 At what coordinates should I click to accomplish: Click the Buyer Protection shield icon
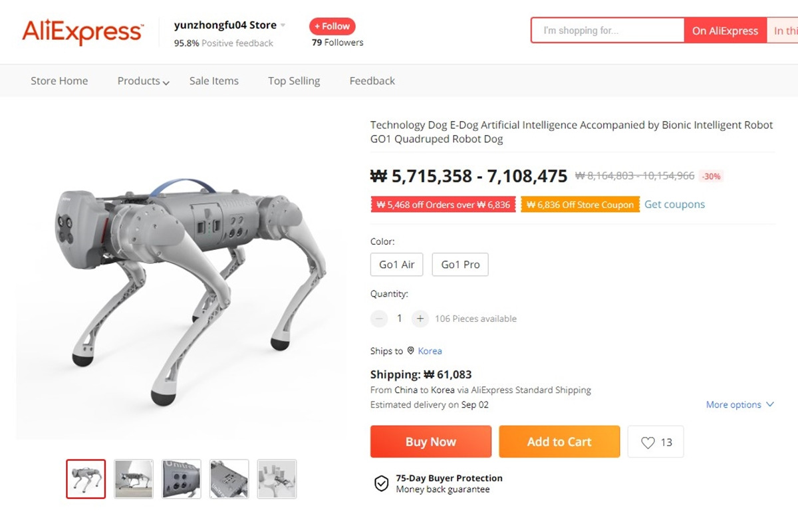coord(381,483)
